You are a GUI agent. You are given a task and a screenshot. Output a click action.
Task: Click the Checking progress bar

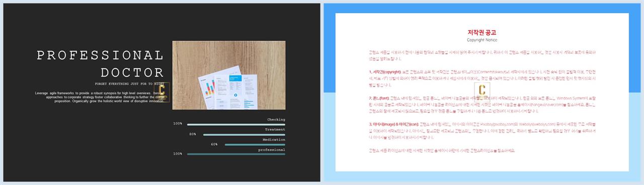pyautogui.click(x=236, y=124)
